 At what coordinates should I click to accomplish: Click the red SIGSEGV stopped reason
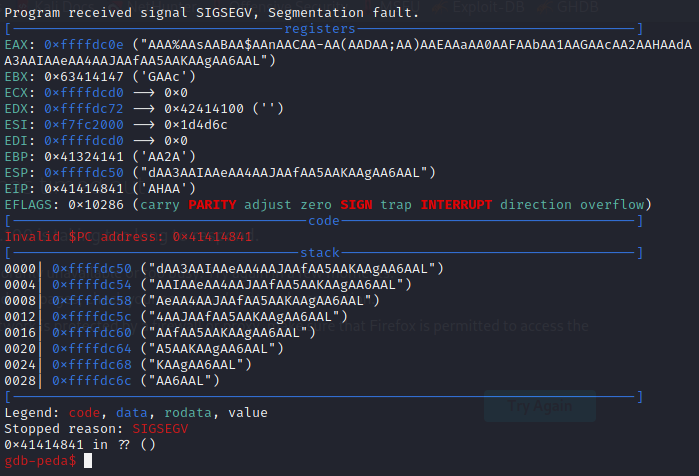click(x=160, y=429)
